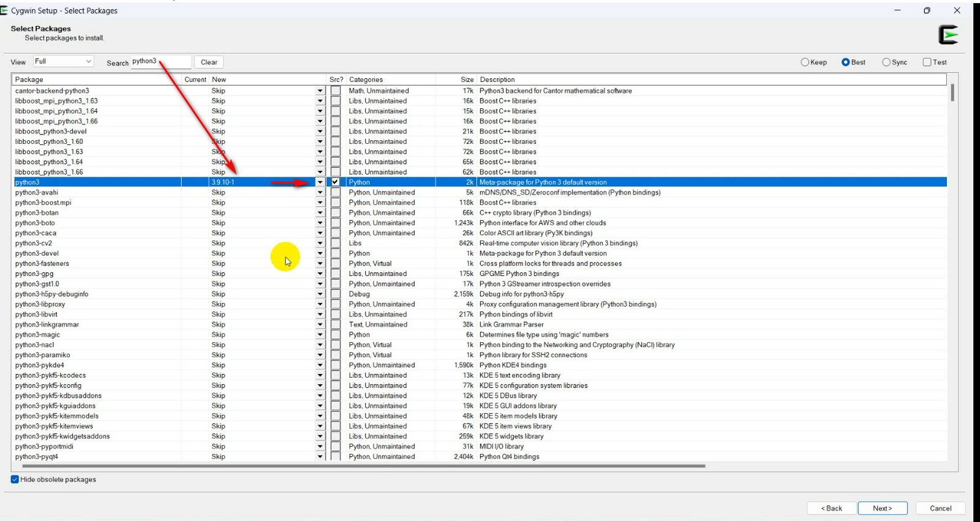This screenshot has height=522, width=980.
Task: Select the python3-boto package name
Action: click(x=35, y=223)
